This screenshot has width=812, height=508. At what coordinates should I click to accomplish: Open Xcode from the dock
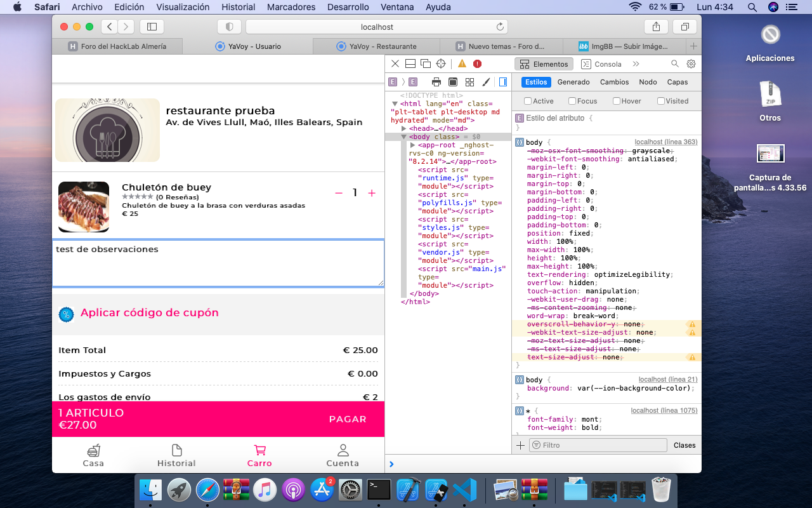(408, 490)
